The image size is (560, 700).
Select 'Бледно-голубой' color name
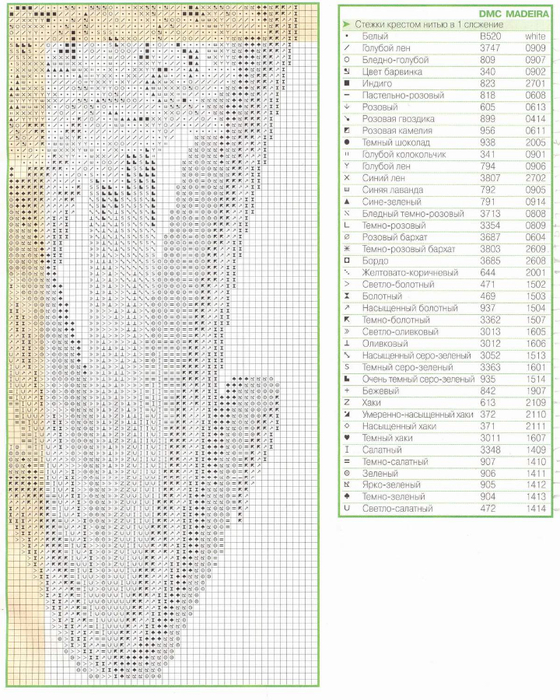395,60
